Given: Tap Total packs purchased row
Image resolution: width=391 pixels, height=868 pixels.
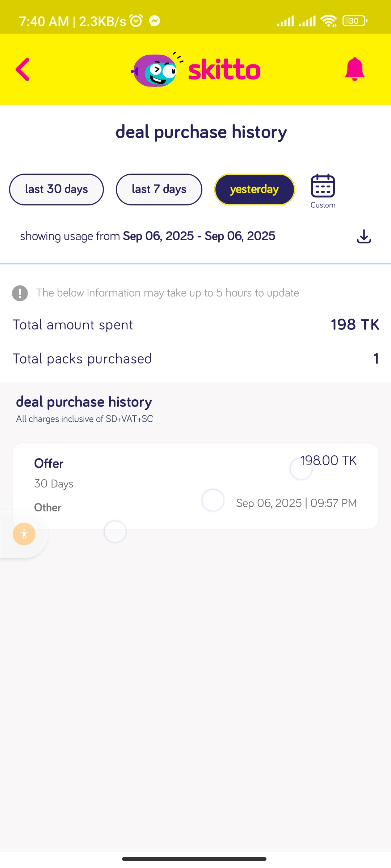Looking at the screenshot, I should click(x=195, y=359).
